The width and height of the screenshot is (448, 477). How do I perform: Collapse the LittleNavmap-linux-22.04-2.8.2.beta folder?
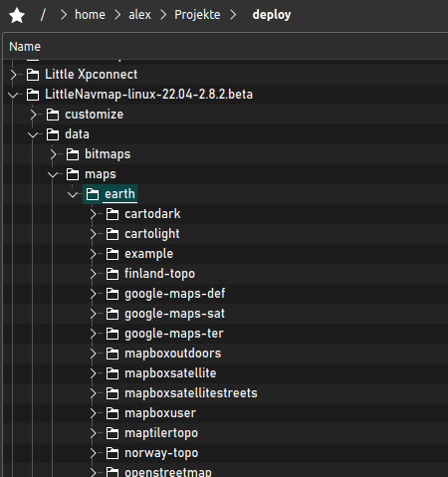(x=13, y=95)
